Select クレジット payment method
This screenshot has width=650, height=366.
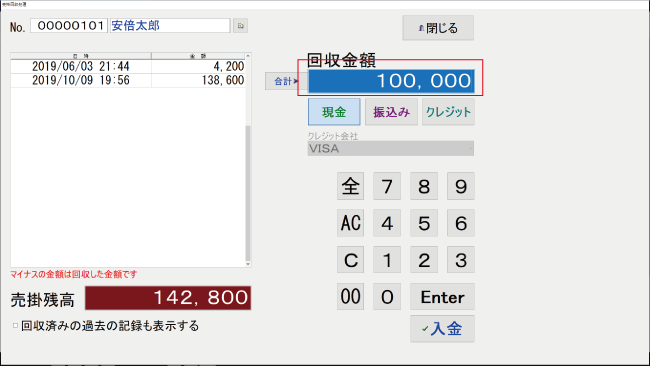(x=448, y=112)
